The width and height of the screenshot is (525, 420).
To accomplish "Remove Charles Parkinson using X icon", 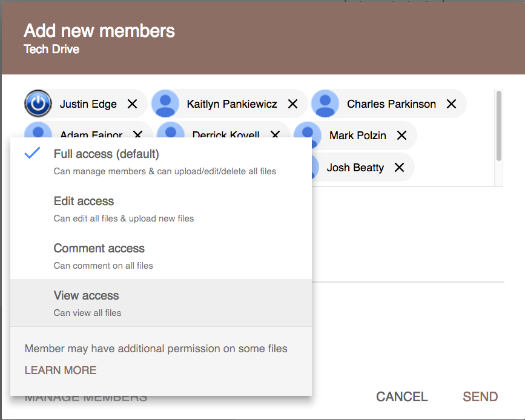I will coord(451,104).
